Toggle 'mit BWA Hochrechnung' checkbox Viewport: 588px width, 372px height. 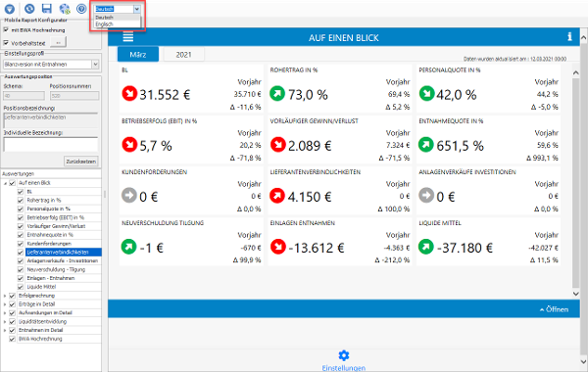6,29
